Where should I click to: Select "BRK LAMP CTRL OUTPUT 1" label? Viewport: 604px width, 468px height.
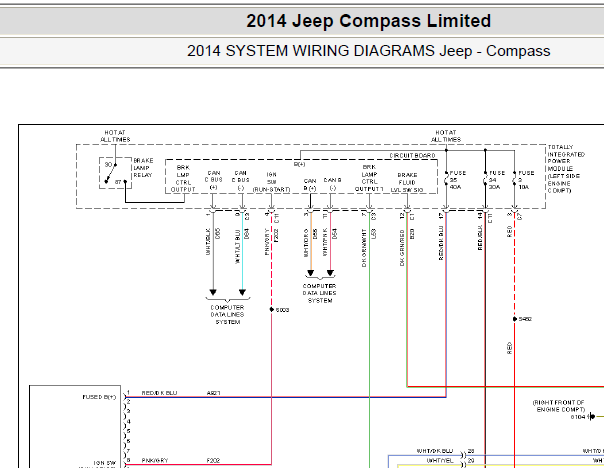click(369, 178)
